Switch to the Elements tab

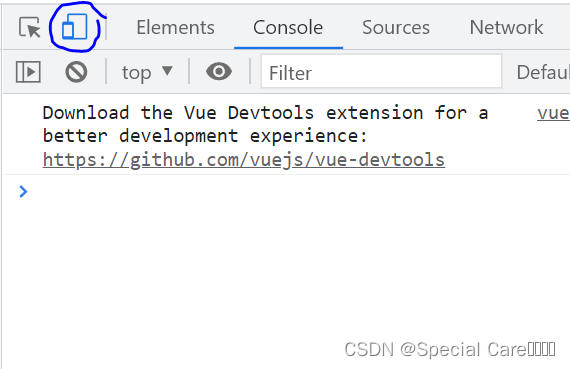(175, 27)
